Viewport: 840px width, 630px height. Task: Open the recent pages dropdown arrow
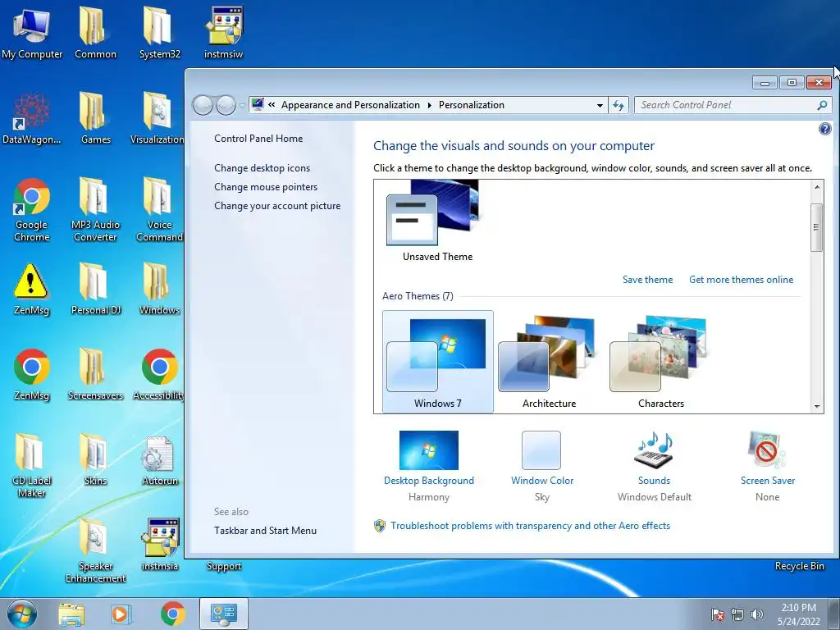[242, 106]
